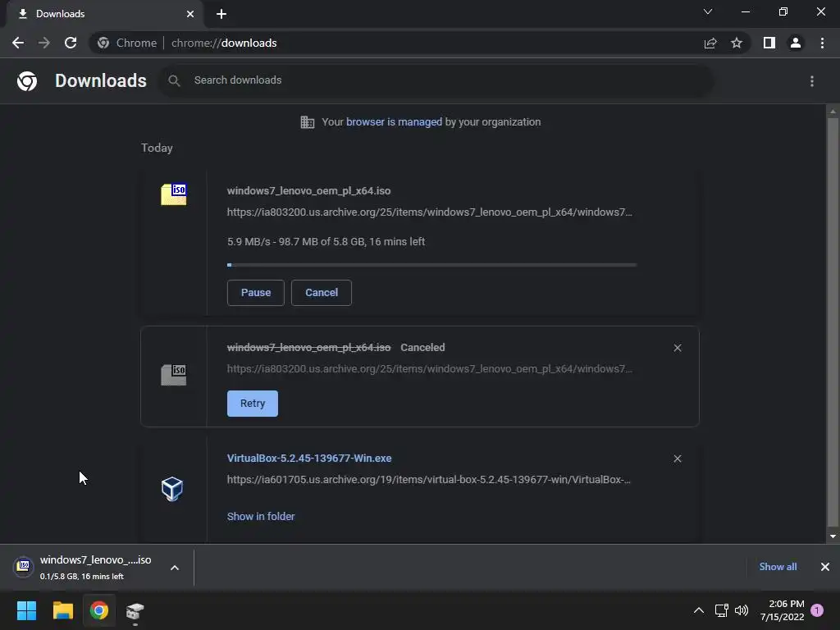The height and width of the screenshot is (630, 840).
Task: Click the ISO download progress bar
Action: 431,265
